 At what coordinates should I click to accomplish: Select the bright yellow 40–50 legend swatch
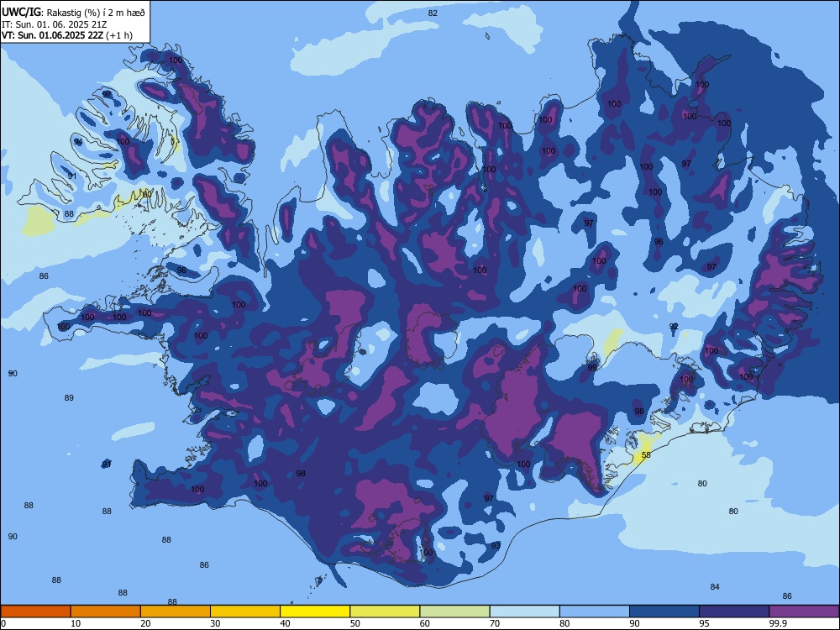pos(315,612)
